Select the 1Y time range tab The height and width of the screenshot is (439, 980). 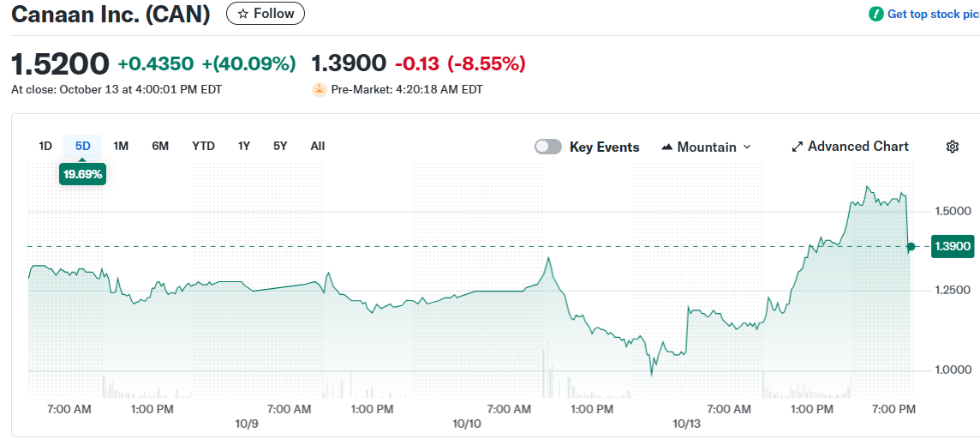pyautogui.click(x=244, y=146)
